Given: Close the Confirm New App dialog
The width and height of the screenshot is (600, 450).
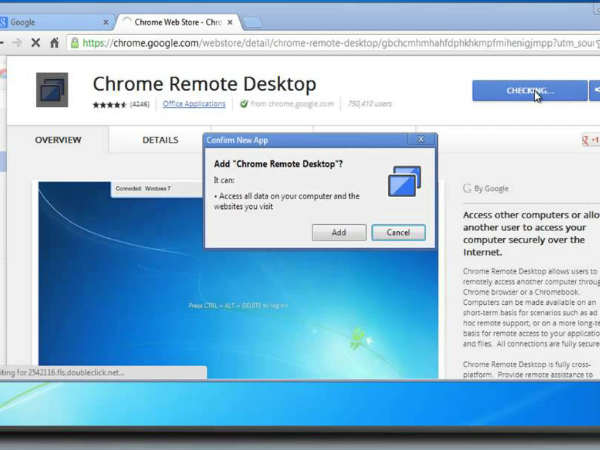Looking at the screenshot, I should [x=422, y=140].
